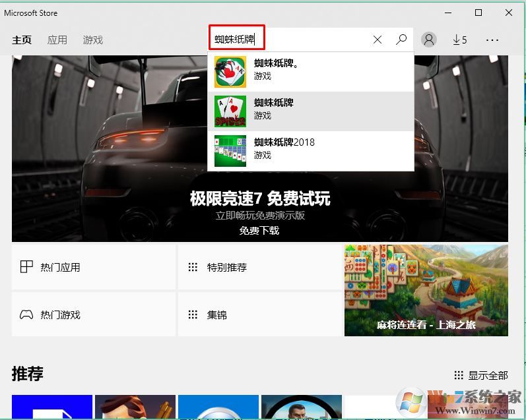Clear the search box with the X icon

click(x=378, y=40)
